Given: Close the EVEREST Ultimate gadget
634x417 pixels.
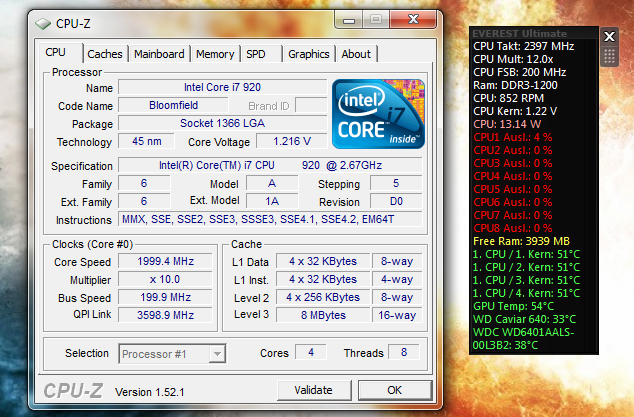Looking at the screenshot, I should pos(609,37).
